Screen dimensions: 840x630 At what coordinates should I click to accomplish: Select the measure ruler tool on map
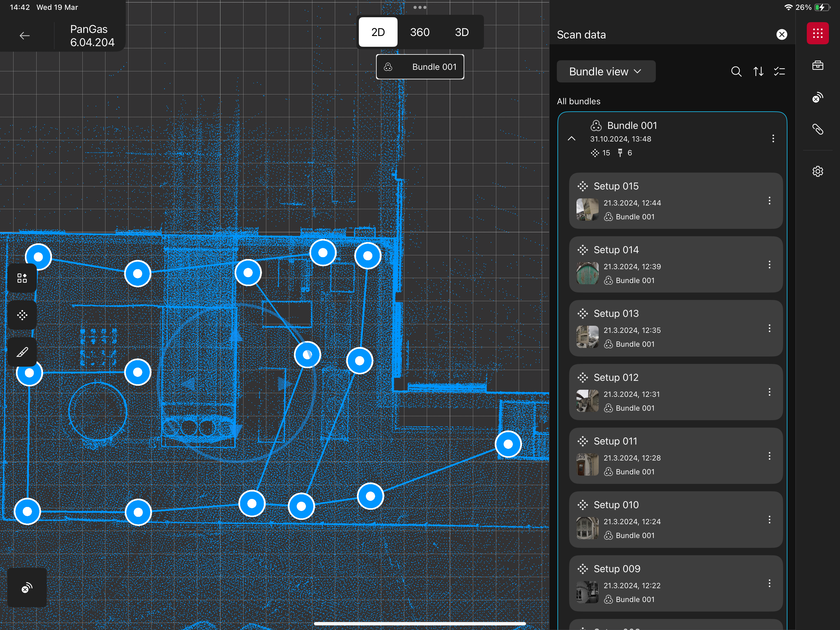pyautogui.click(x=22, y=352)
